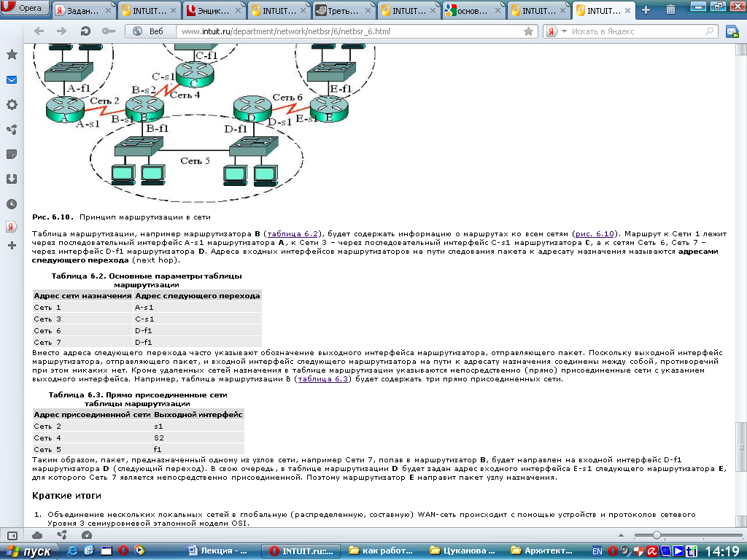This screenshot has width=747, height=560.
Task: Bookmark the page with the star icon
Action: pyautogui.click(x=528, y=31)
